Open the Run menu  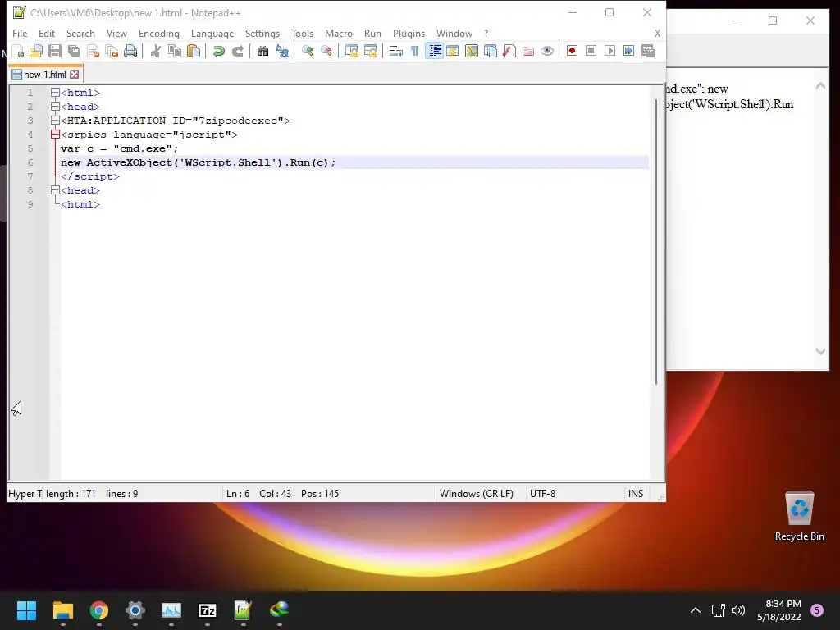click(x=373, y=33)
